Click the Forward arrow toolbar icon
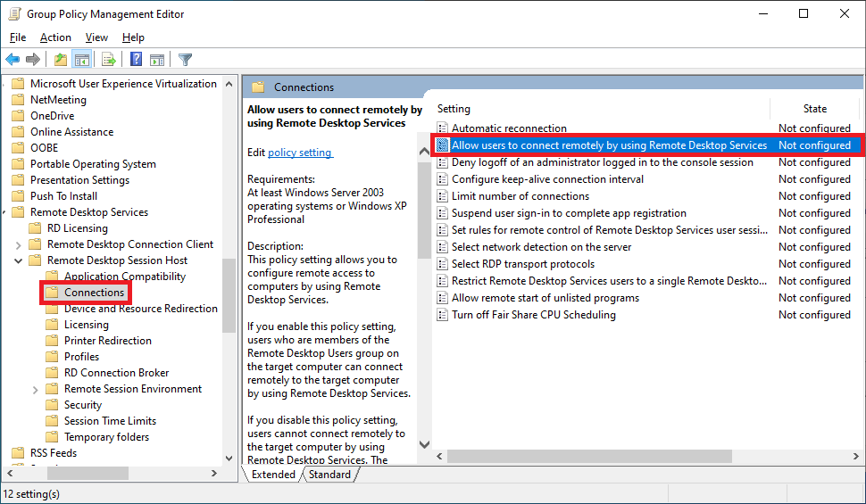 point(33,59)
